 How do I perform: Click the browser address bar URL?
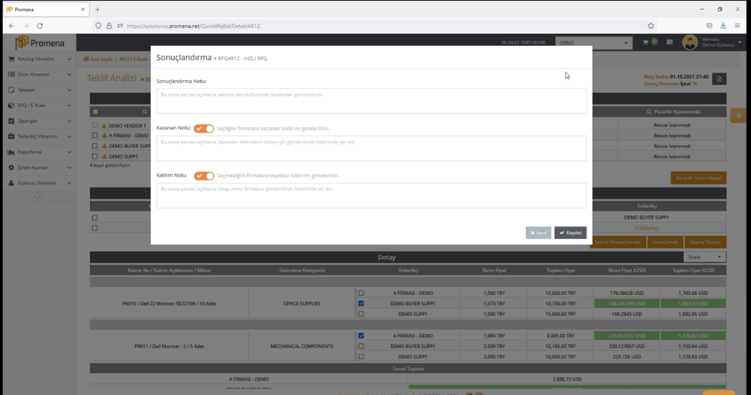(193, 26)
